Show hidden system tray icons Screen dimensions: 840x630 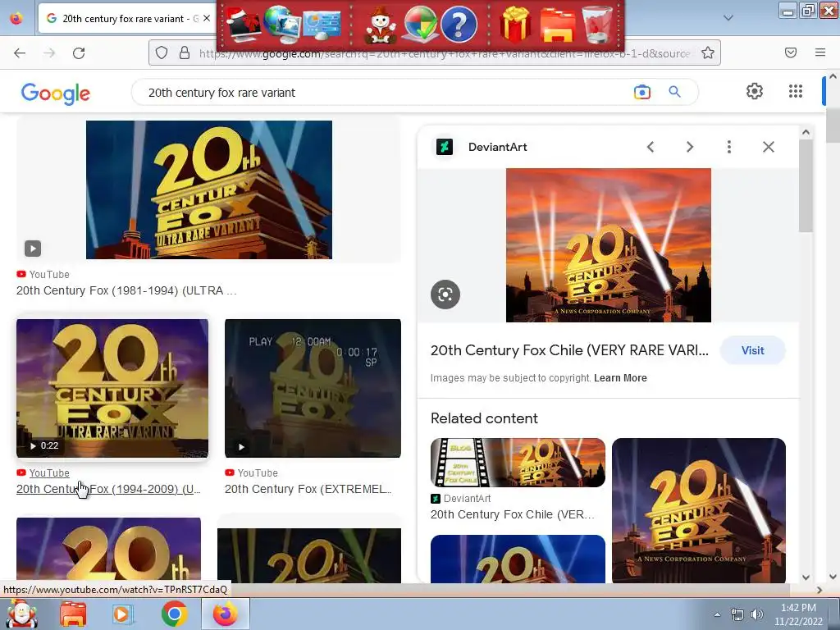pos(717,614)
